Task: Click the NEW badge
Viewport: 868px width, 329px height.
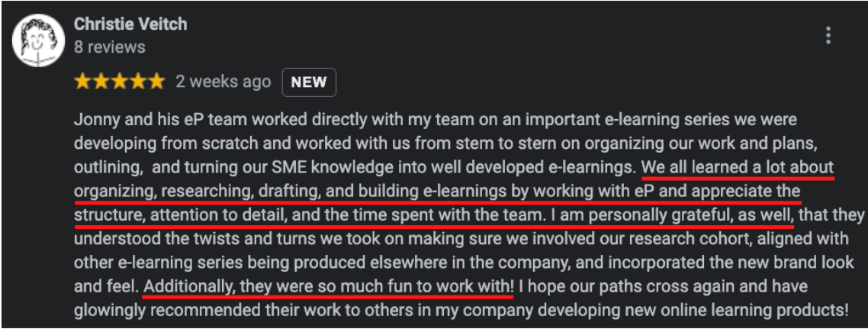Action: (308, 82)
